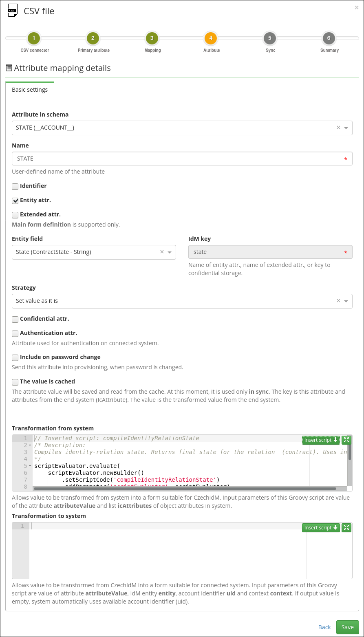Clear the Attribute in schema selection
Screen dimensions: 364x637
pyautogui.click(x=338, y=128)
